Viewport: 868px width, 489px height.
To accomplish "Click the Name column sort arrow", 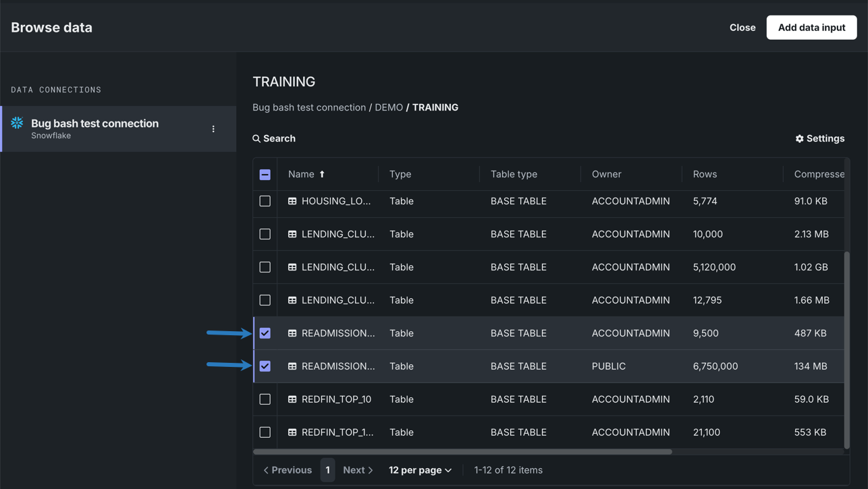I will click(322, 174).
